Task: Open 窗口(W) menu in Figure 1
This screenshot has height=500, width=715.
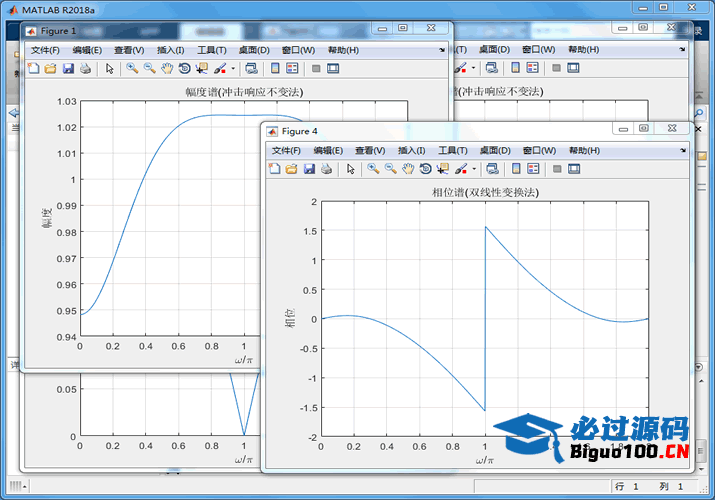Action: 298,50
